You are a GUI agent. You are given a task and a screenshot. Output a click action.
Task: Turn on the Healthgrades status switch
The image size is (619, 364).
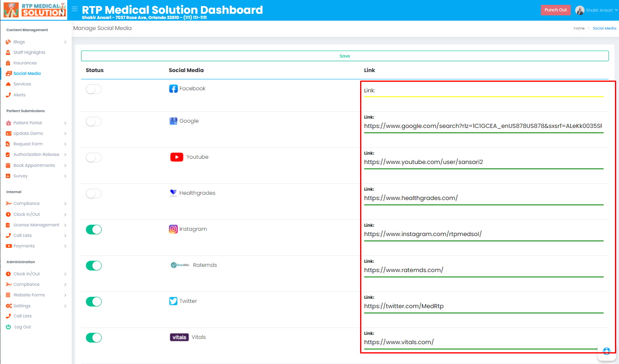click(x=94, y=194)
